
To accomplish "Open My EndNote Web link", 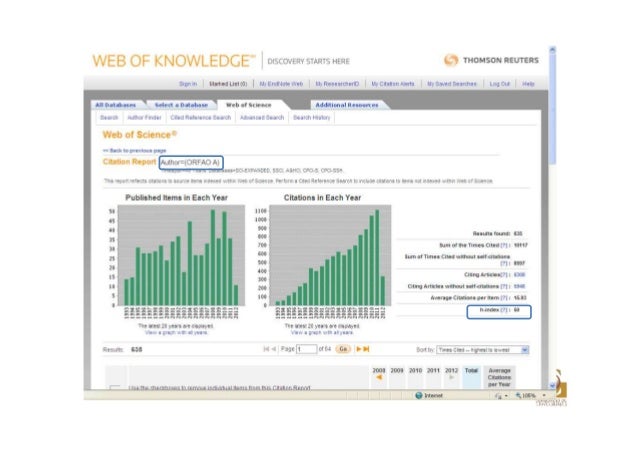I will point(281,84).
